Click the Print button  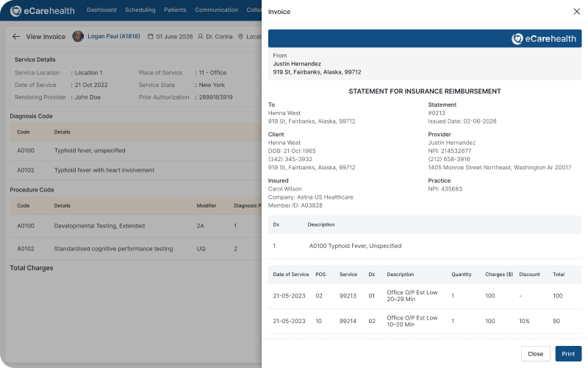click(x=568, y=354)
